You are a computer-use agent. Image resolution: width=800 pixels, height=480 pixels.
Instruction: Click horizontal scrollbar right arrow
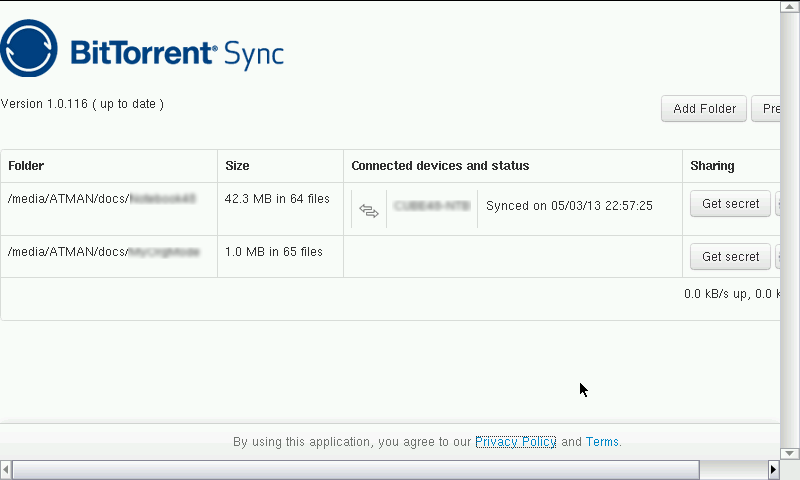coord(773,469)
